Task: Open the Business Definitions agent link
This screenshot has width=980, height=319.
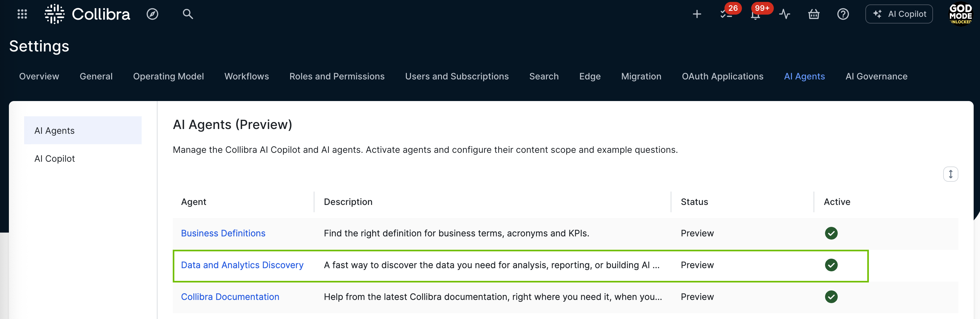Action: pos(223,233)
